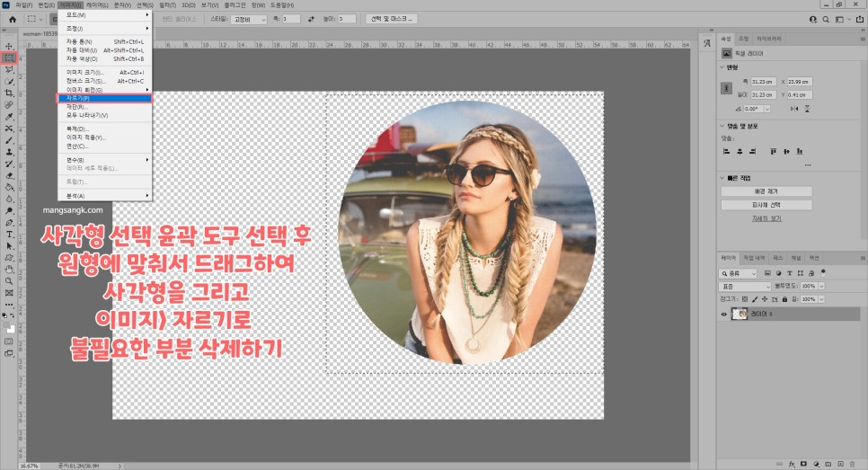Open the 자세히 보기 link
This screenshot has width=868, height=470.
click(x=766, y=218)
